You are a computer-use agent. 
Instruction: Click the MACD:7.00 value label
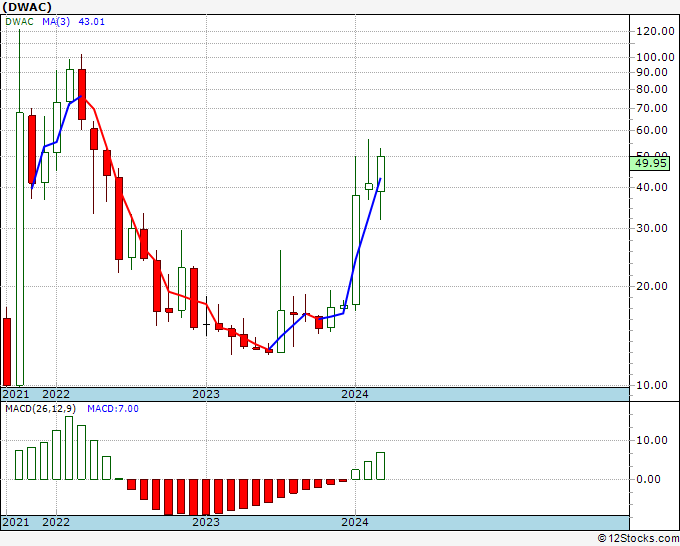pos(113,409)
